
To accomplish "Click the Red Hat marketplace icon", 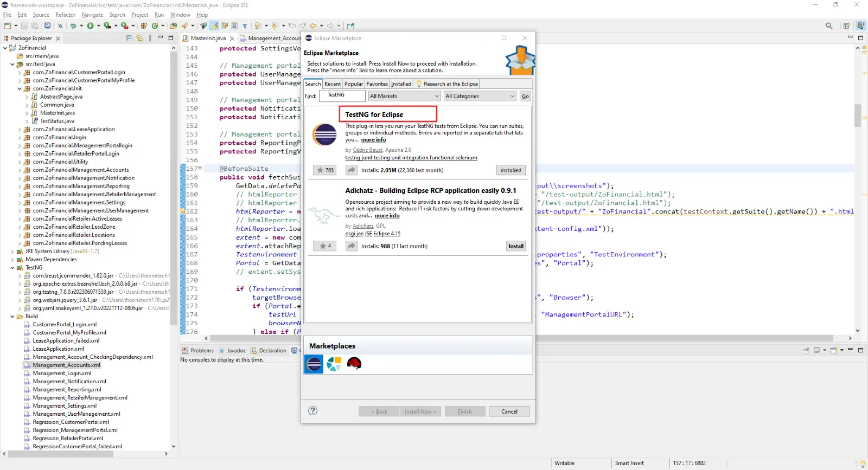I will (x=354, y=364).
